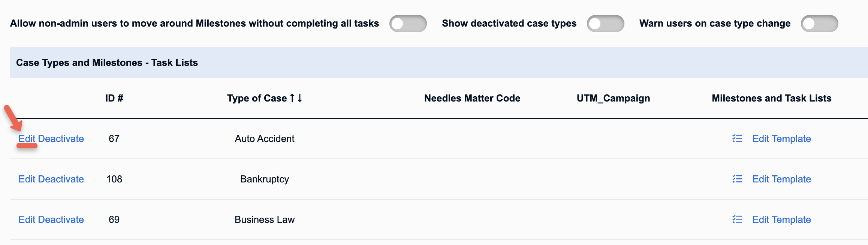Viewport: 868px width, 245px height.
Task: Sort Type of Case descending arrow
Action: tap(300, 98)
